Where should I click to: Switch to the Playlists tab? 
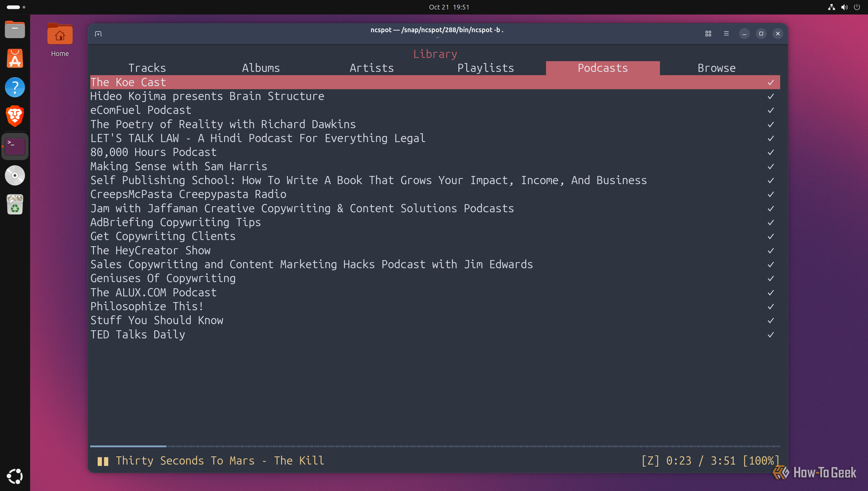[486, 68]
